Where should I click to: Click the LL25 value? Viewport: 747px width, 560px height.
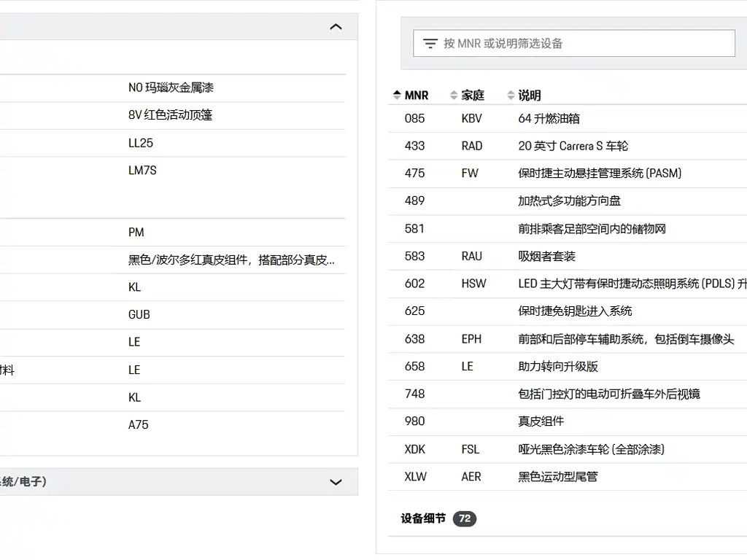pos(141,143)
